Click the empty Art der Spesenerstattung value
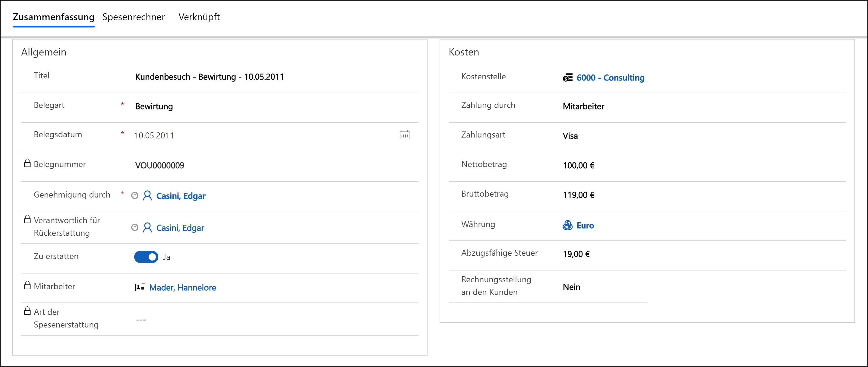868x367 pixels. coord(141,319)
